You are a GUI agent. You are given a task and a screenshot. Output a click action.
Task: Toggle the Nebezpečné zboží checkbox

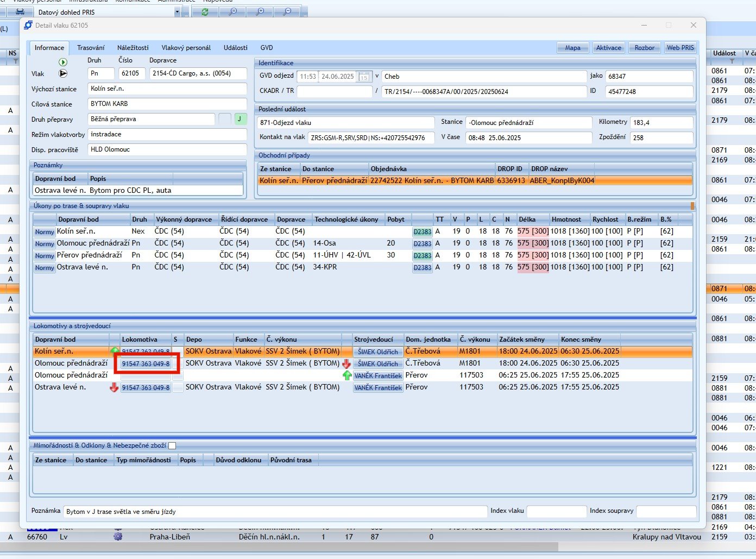pyautogui.click(x=172, y=445)
